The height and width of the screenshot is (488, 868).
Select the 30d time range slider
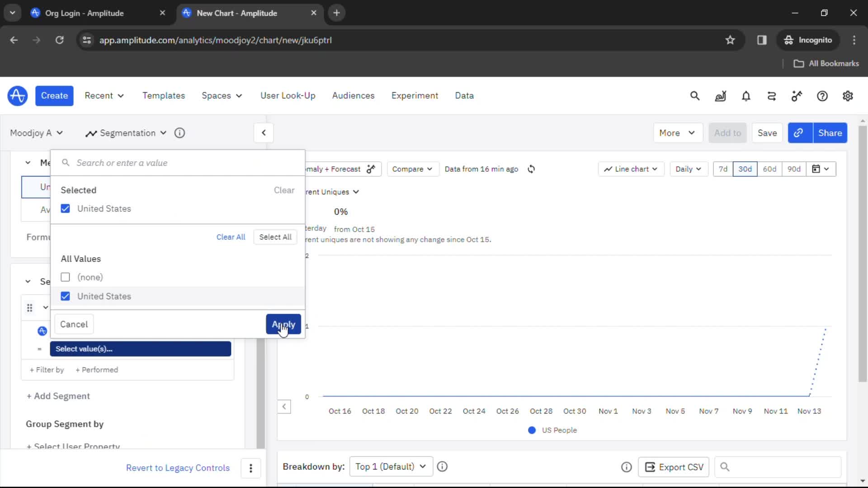point(745,169)
